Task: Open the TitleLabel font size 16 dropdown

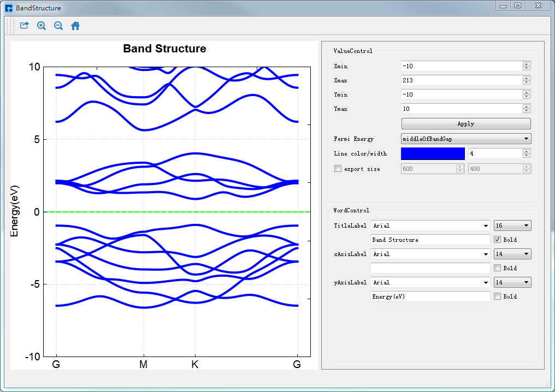Action: click(x=512, y=225)
